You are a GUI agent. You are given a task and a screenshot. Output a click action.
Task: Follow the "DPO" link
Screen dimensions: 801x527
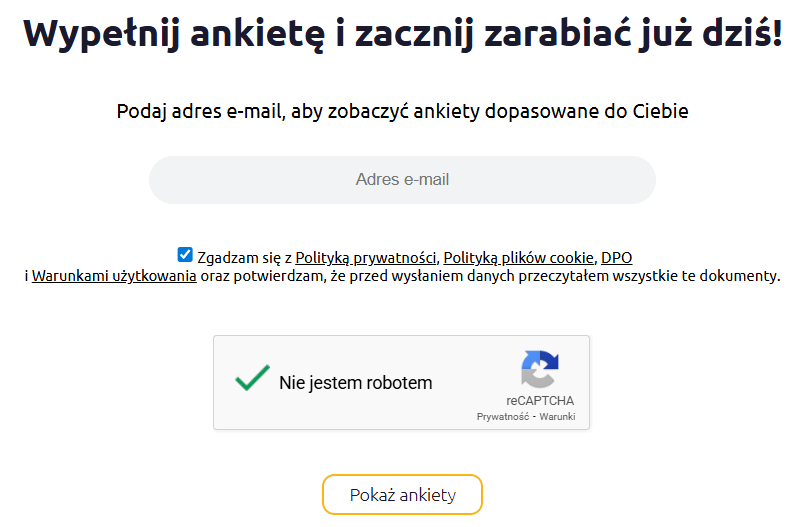(x=616, y=257)
